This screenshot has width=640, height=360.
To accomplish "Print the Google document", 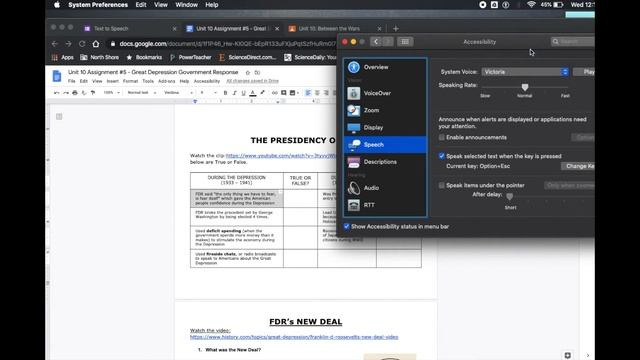I will [x=75, y=93].
